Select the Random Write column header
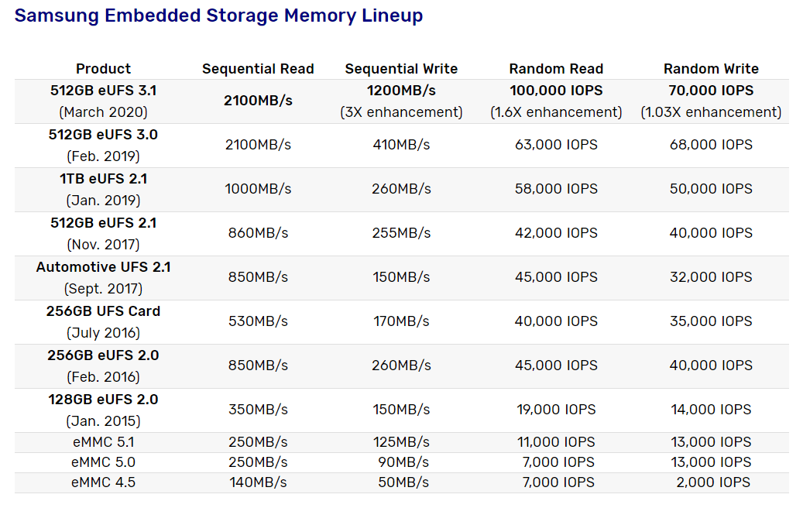This screenshot has width=803, height=532. point(712,69)
